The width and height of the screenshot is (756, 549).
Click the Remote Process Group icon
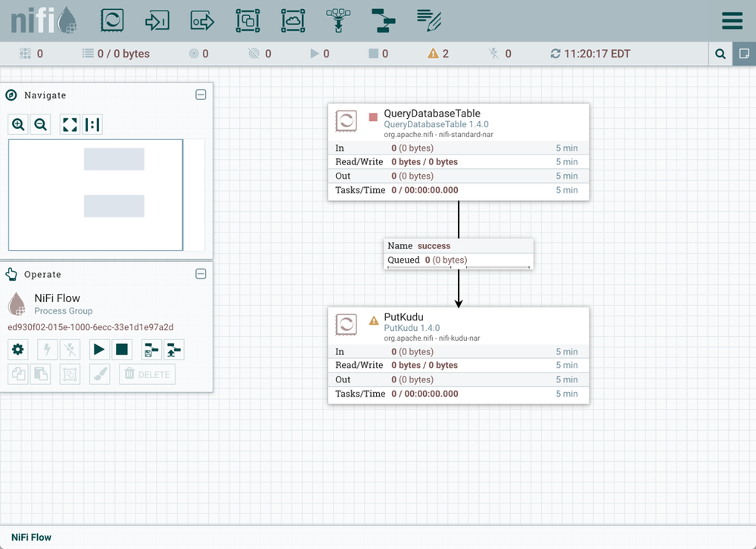pyautogui.click(x=293, y=20)
